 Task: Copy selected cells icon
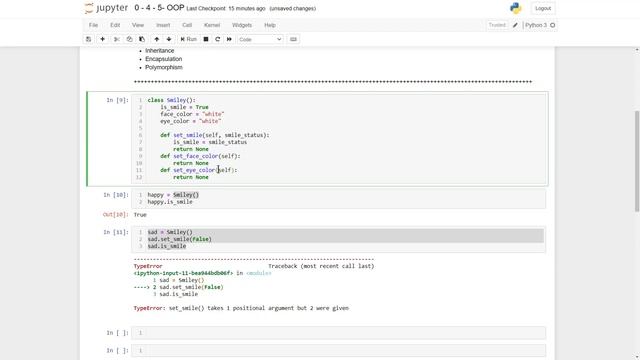click(x=129, y=39)
